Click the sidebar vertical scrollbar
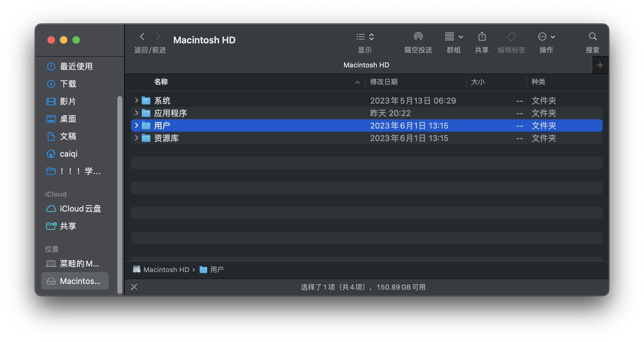Viewport: 644px width, 342px height. tap(120, 193)
